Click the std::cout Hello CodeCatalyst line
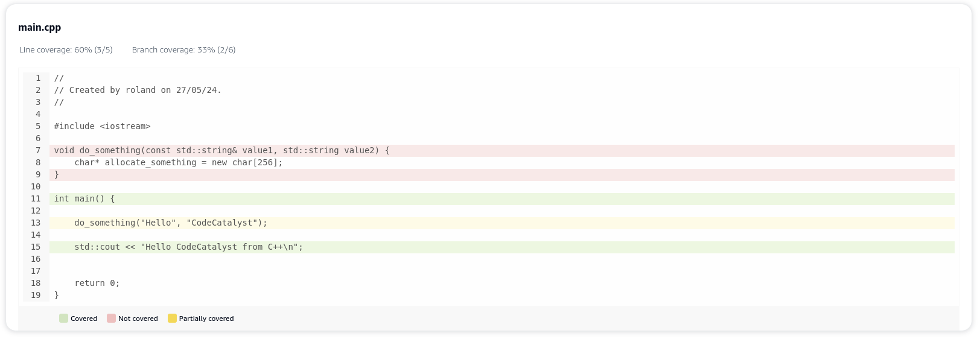Screen dimensions: 980x339 click(x=188, y=247)
